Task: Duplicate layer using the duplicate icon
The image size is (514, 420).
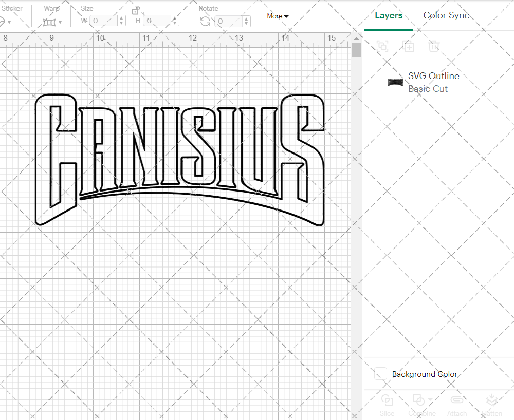Action: (409, 46)
